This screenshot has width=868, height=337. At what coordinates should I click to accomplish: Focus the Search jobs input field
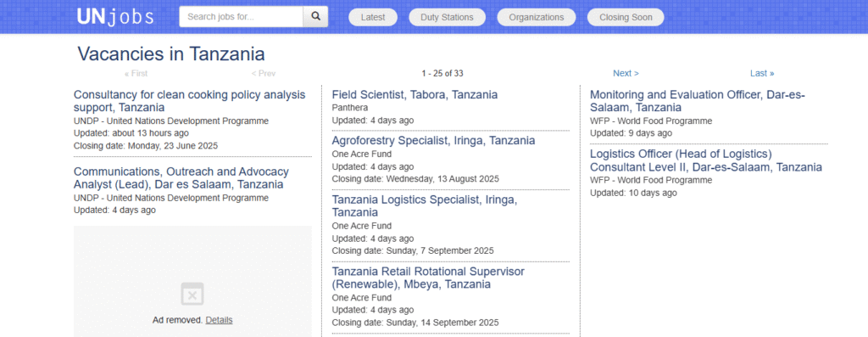tap(241, 17)
